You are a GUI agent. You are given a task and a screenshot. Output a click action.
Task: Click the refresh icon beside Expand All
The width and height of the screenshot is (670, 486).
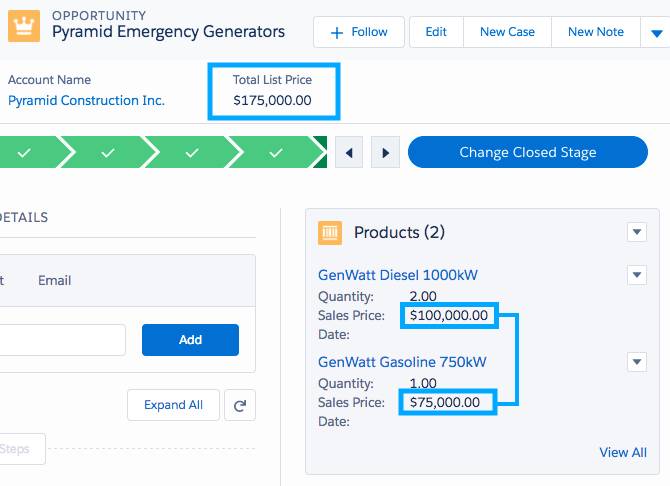pyautogui.click(x=240, y=405)
